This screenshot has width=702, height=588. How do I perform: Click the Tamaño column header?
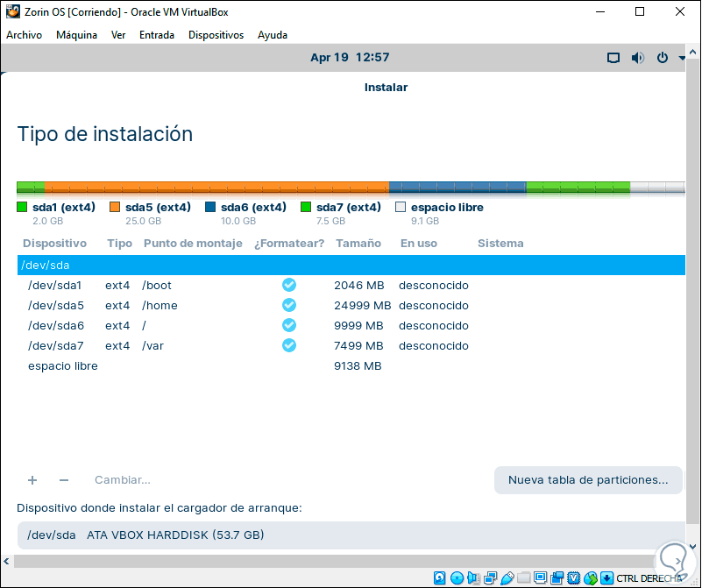(x=358, y=243)
